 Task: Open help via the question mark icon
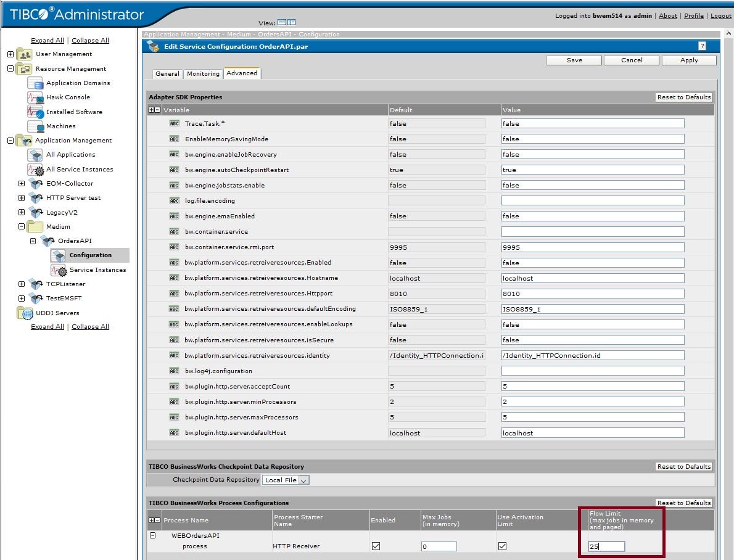click(702, 45)
